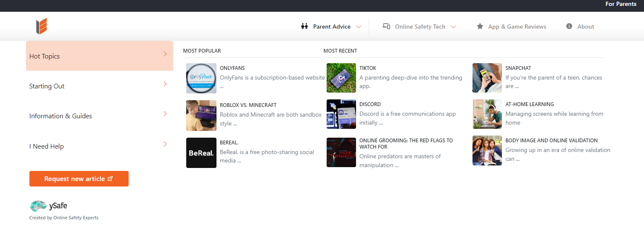Image resolution: width=644 pixels, height=229 pixels.
Task: Click 'Discord is a free communications app' description
Action: point(408,118)
